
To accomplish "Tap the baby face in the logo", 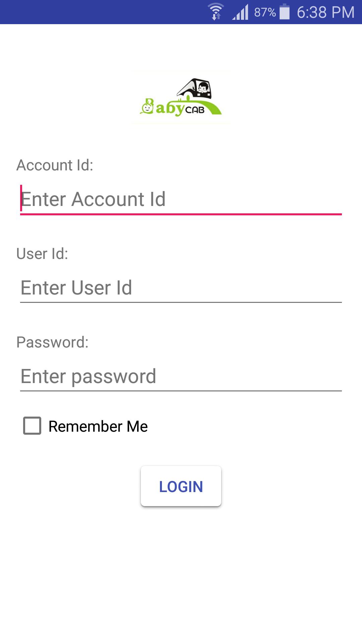I will tap(147, 107).
